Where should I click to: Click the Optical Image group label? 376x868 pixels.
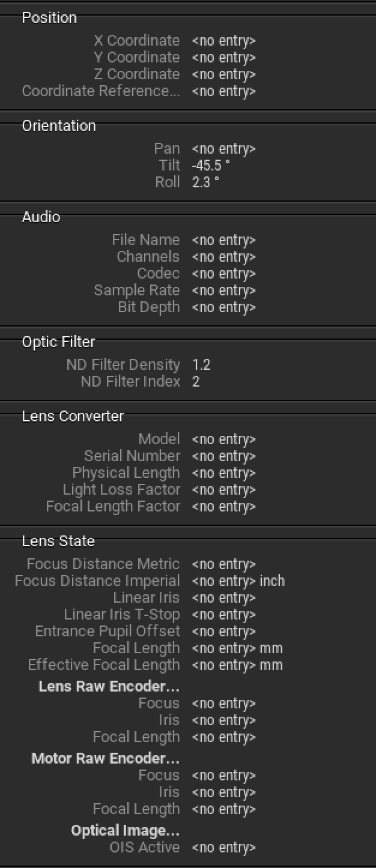[125, 830]
